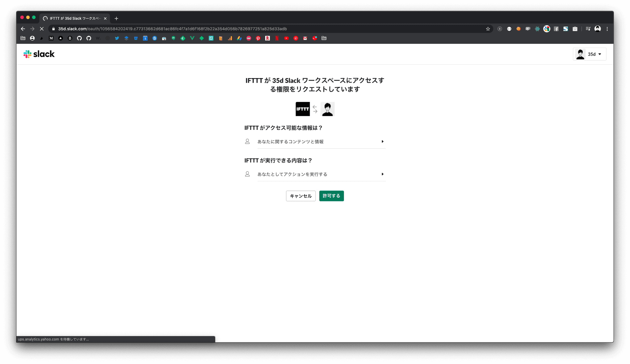The width and height of the screenshot is (630, 364).
Task: Click the YouTube Music bookmark
Action: pos(296,38)
